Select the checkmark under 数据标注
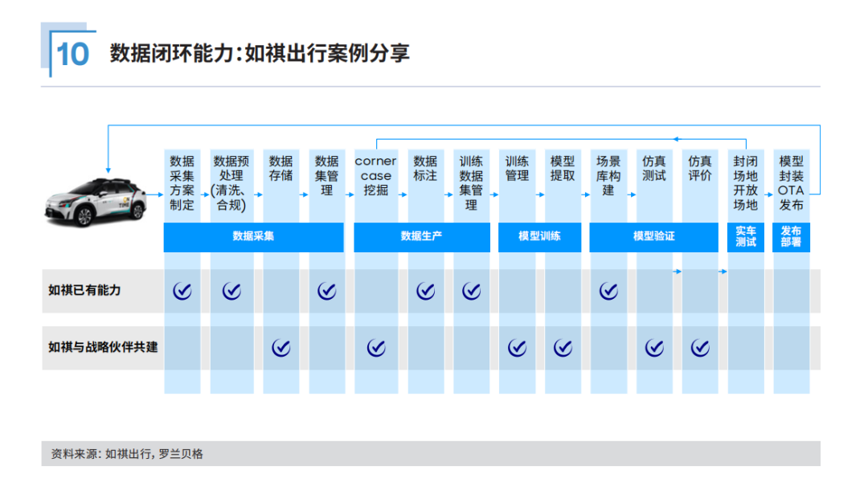868x495 pixels. (x=424, y=291)
